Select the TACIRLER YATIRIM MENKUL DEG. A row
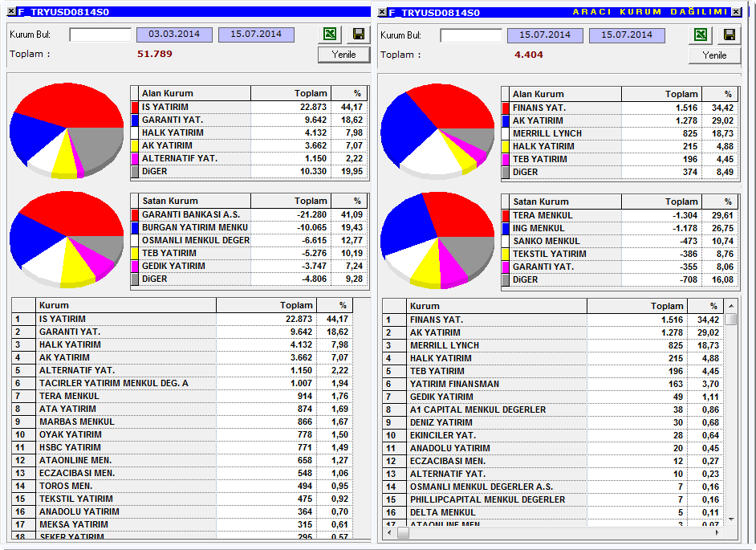Image resolution: width=756 pixels, height=550 pixels. (182, 384)
